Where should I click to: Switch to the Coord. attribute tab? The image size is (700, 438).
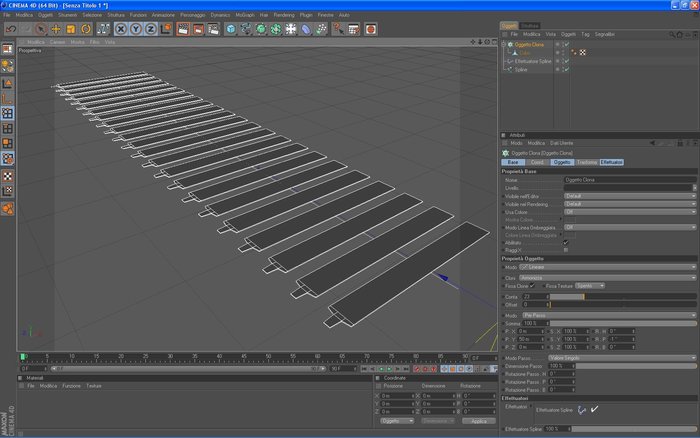click(x=537, y=162)
